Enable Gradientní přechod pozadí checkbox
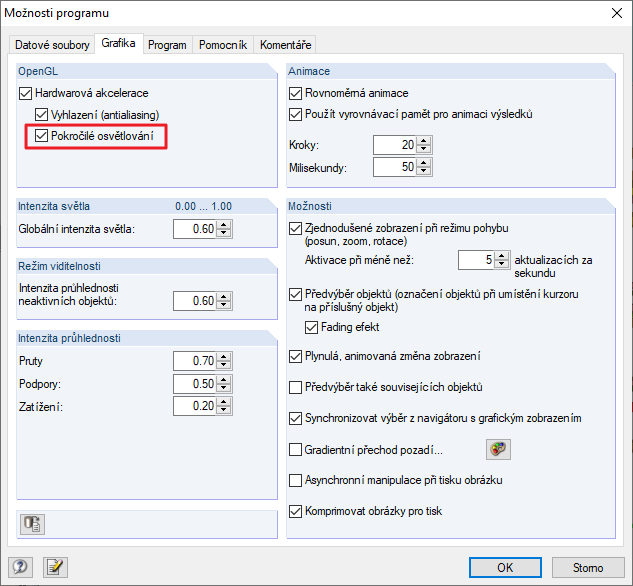Image resolution: width=633 pixels, height=586 pixels. click(x=296, y=450)
